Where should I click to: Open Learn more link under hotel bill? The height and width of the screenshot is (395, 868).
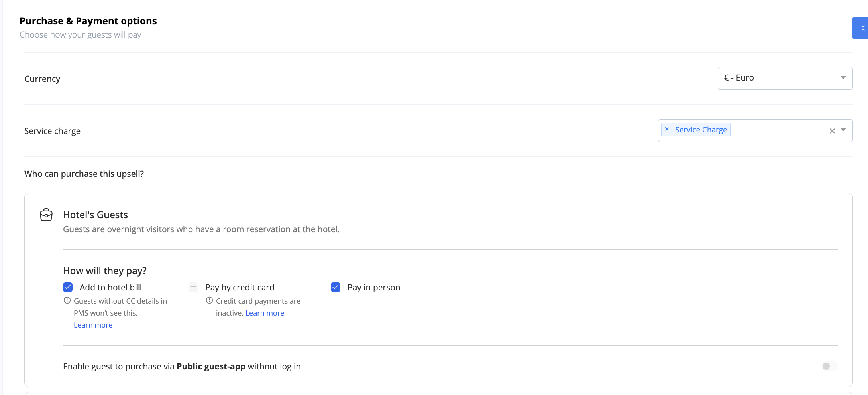(93, 325)
